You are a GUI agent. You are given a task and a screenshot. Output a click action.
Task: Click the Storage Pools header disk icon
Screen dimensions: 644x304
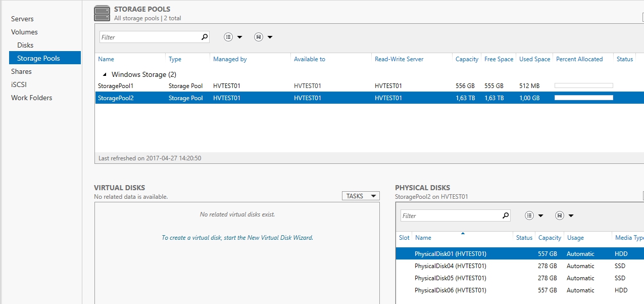[x=101, y=11]
